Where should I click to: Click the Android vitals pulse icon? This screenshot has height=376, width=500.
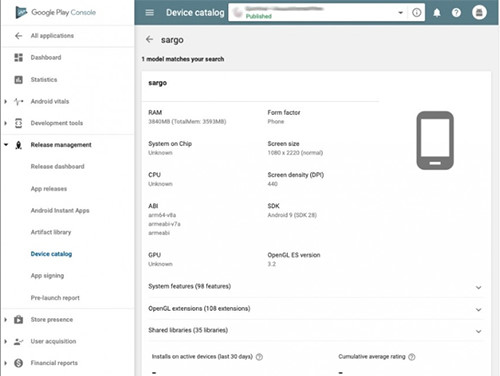click(x=19, y=101)
